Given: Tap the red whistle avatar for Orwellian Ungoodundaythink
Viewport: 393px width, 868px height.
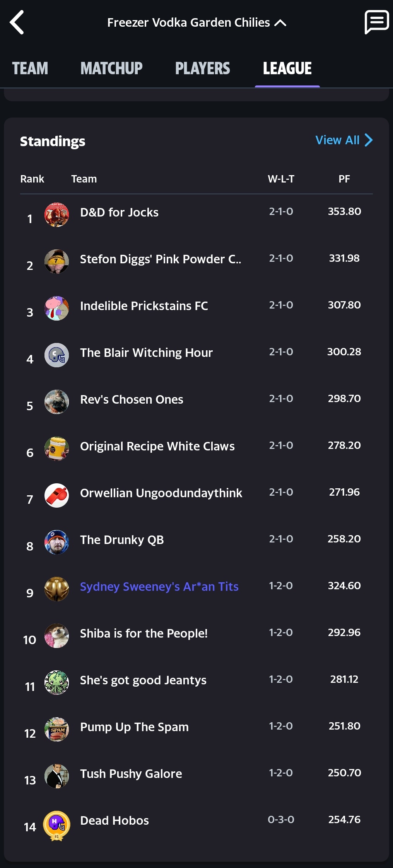Looking at the screenshot, I should [56, 495].
